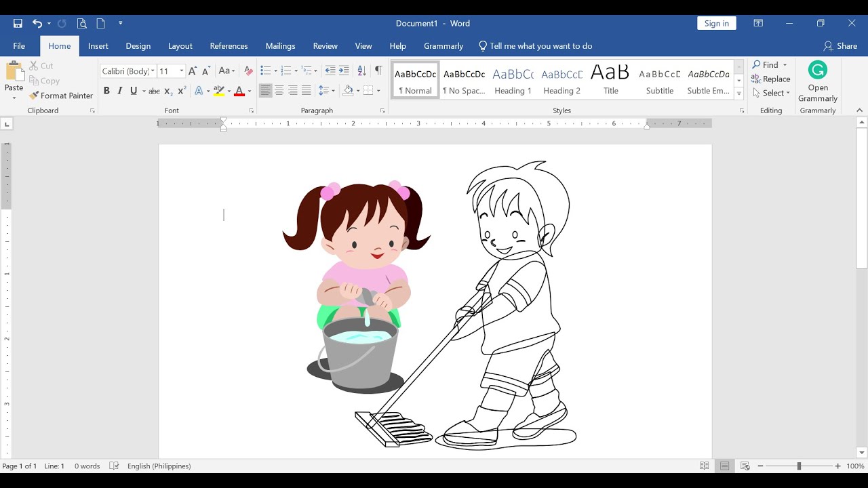Apply yellow text highlight color

[x=218, y=91]
